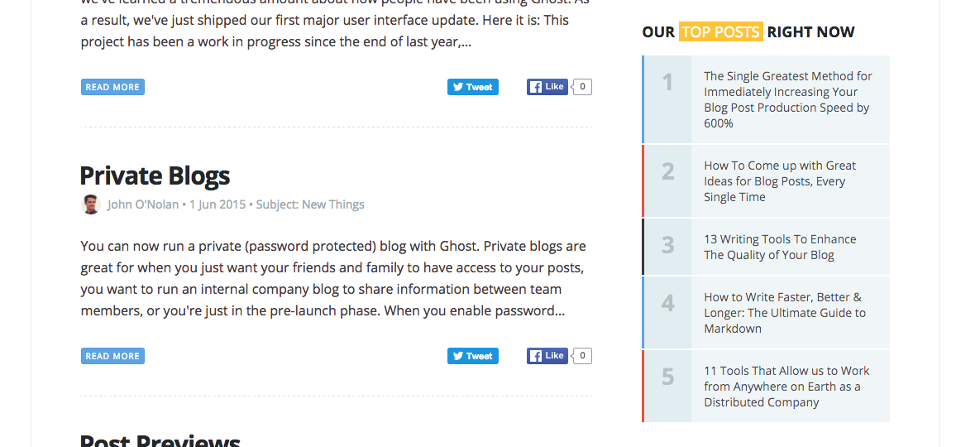Image resolution: width=980 pixels, height=447 pixels.
Task: Open the Private Blogs post title
Action: pos(155,175)
